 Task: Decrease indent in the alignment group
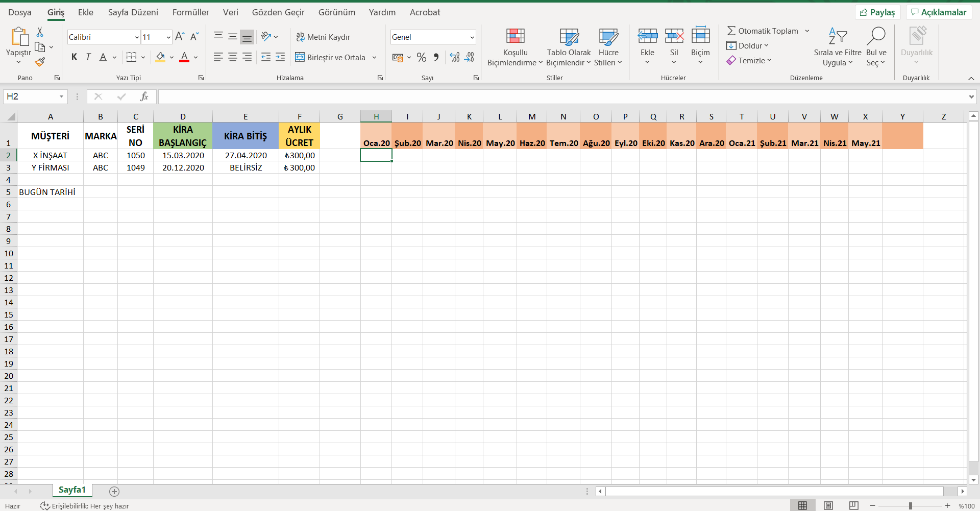(266, 57)
